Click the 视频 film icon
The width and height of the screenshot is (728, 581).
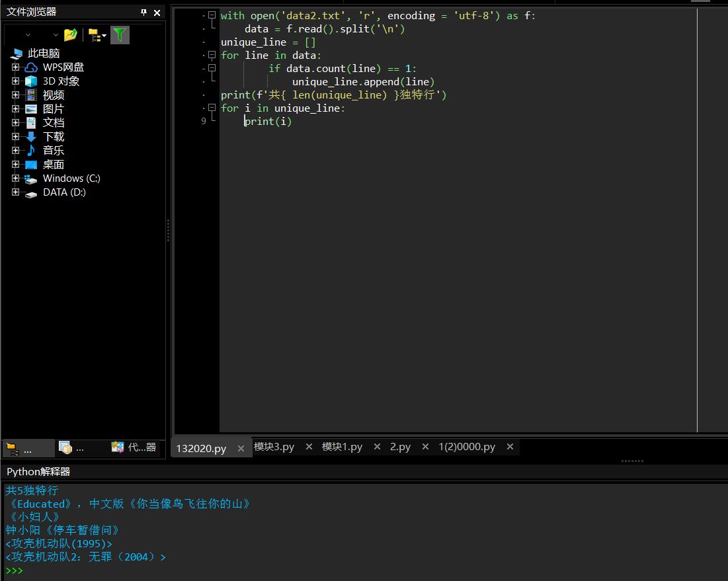tap(31, 95)
